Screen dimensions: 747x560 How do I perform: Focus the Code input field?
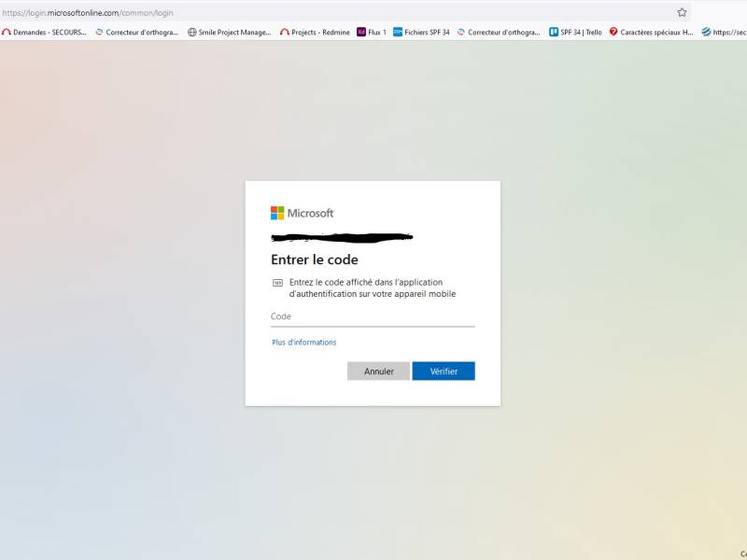coord(373,316)
